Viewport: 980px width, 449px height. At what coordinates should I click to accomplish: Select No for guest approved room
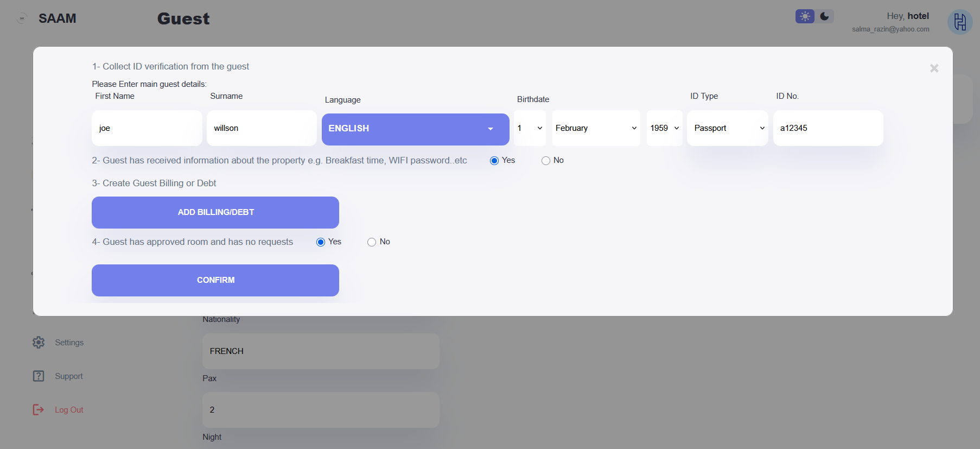[372, 242]
